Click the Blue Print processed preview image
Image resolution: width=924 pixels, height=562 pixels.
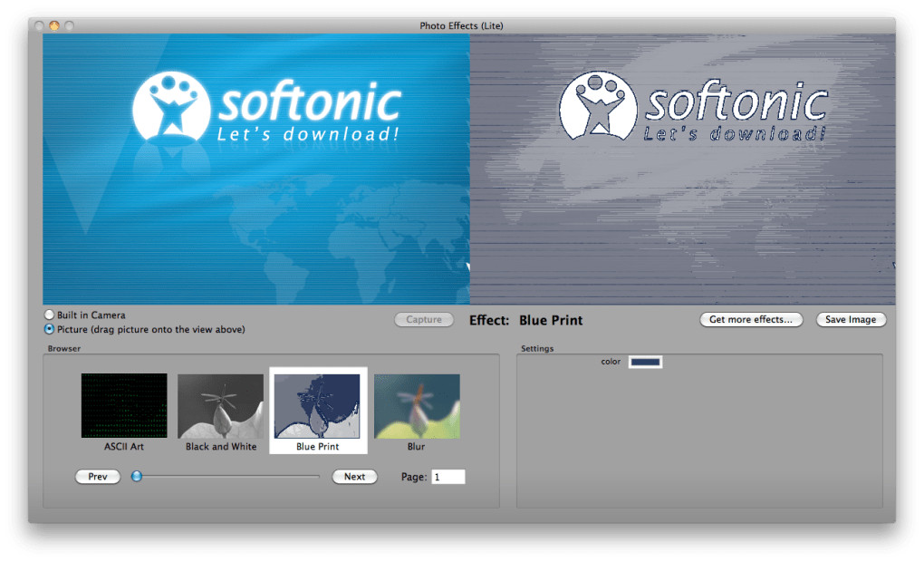[x=682, y=169]
